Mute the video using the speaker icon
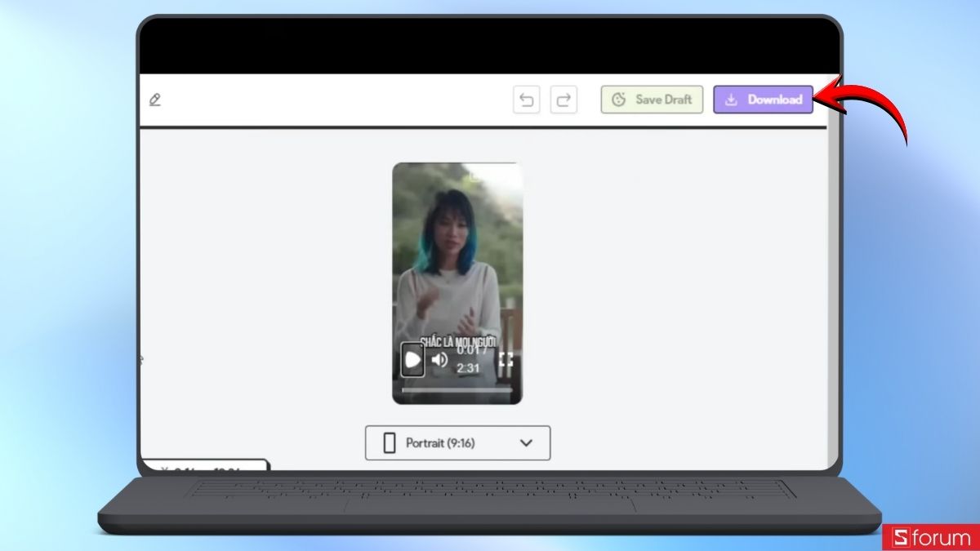Screen dimensions: 980x551 click(x=440, y=358)
